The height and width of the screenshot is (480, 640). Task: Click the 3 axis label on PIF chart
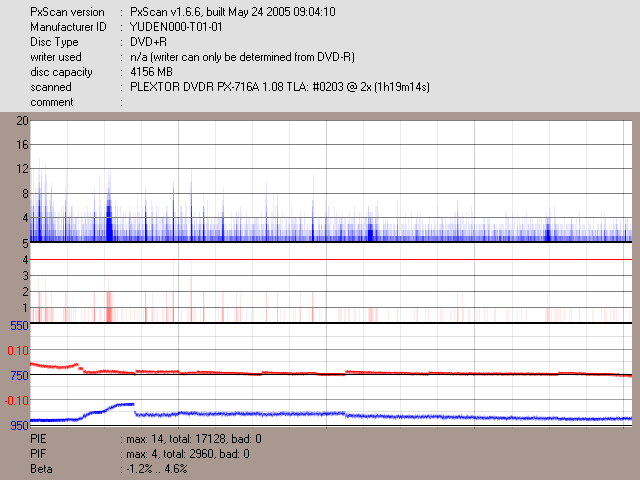pyautogui.click(x=25, y=276)
